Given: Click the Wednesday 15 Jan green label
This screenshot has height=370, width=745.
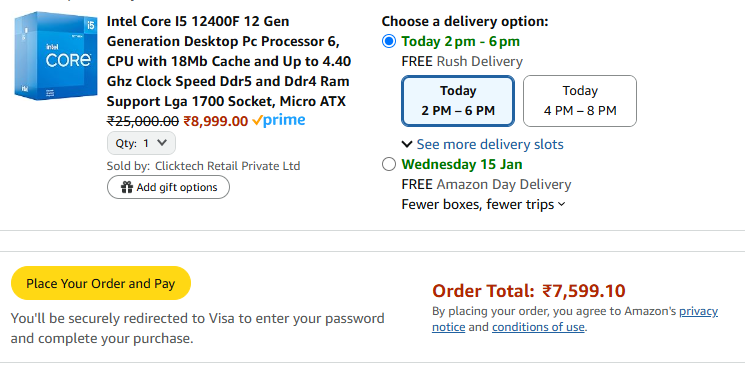Looking at the screenshot, I should pos(462,164).
